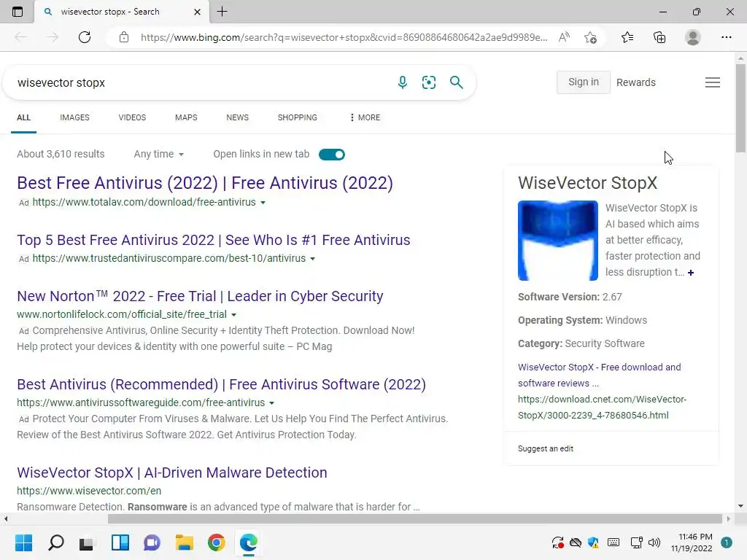This screenshot has height=560, width=747.
Task: Click the profile avatar icon
Action: click(693, 37)
